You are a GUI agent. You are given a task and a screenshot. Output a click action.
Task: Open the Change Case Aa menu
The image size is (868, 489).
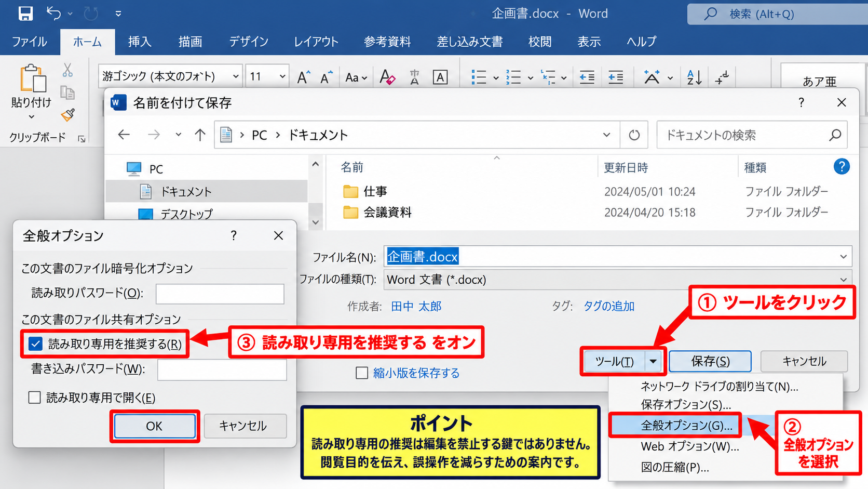[x=356, y=77]
